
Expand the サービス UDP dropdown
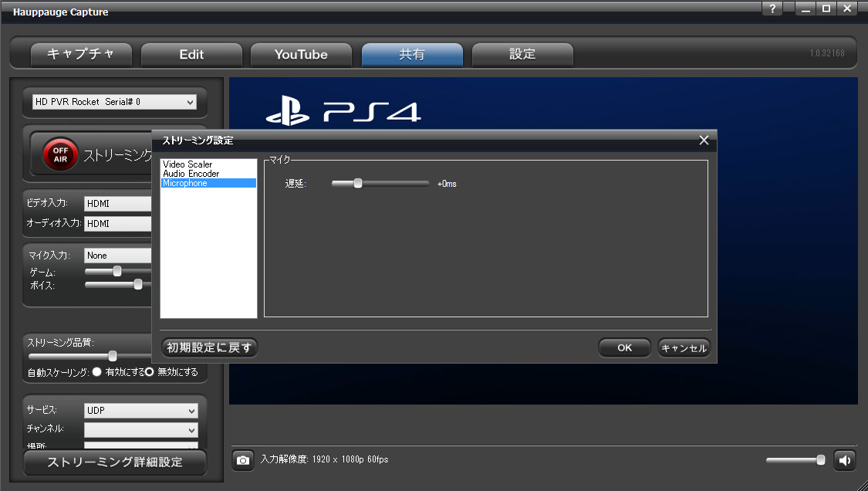(x=140, y=411)
